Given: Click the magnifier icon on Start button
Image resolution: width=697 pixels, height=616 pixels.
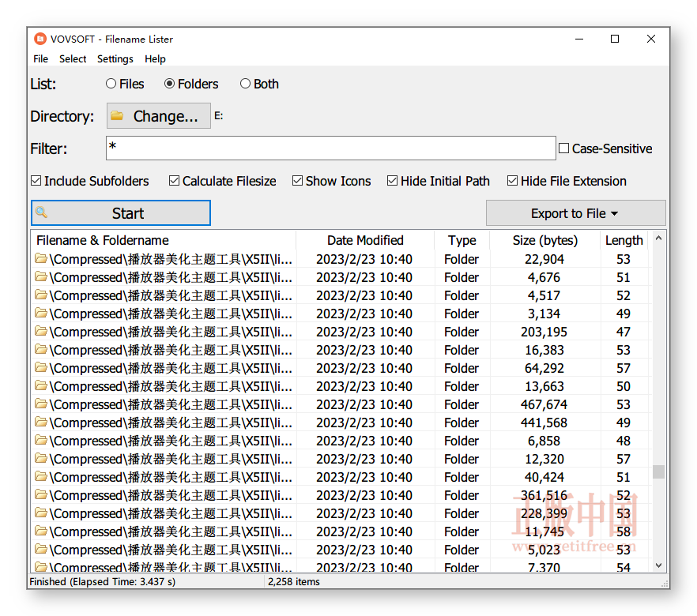Looking at the screenshot, I should [41, 212].
